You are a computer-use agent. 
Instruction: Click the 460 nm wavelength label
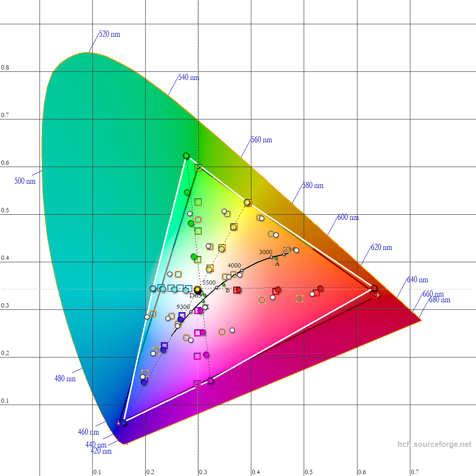click(89, 432)
